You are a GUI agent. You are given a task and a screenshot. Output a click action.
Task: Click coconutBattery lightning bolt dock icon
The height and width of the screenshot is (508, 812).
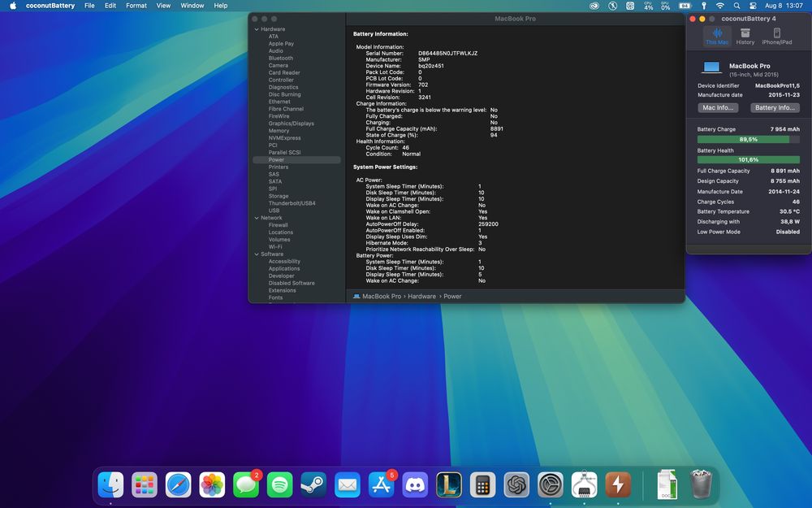(618, 485)
